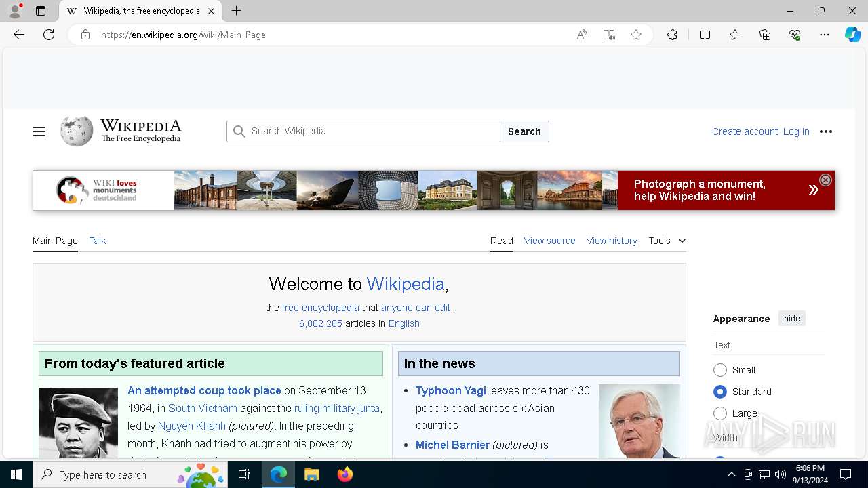Viewport: 868px width, 488px height.
Task: Open the View source tab
Action: coord(549,241)
